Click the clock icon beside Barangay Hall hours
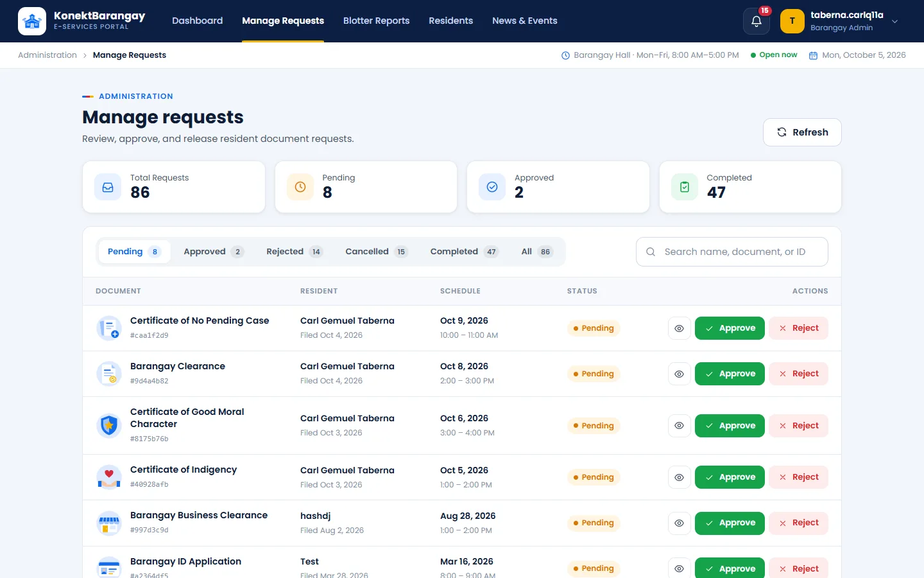 click(565, 56)
